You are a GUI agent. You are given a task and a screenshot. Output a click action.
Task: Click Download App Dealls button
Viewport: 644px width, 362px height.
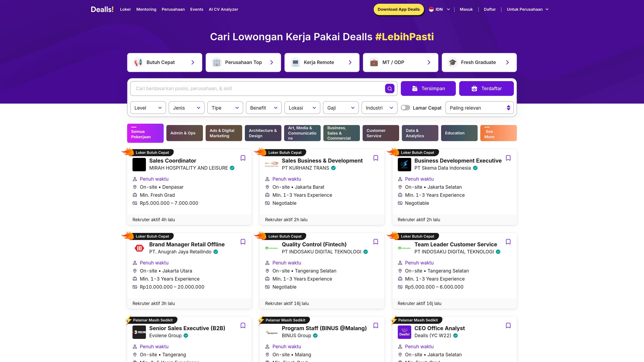click(x=399, y=10)
